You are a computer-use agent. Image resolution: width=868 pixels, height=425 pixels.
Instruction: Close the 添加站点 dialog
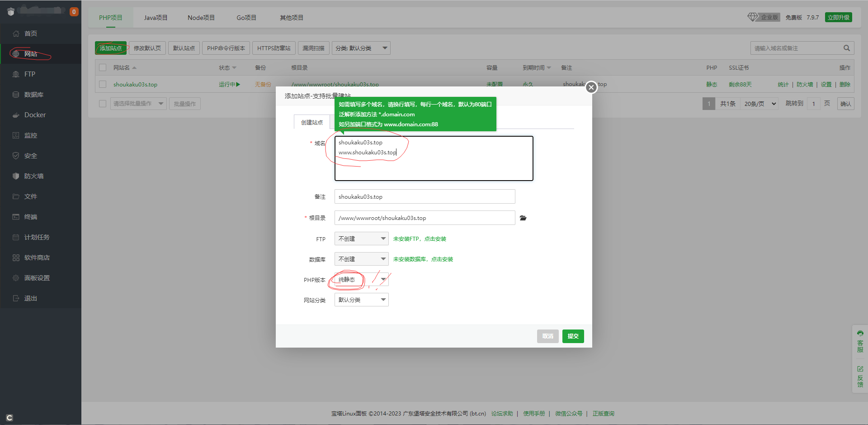(591, 87)
